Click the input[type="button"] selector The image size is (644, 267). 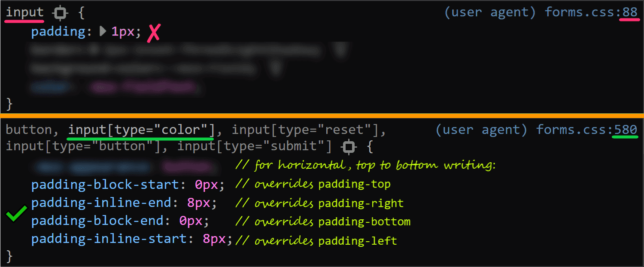[x=83, y=146]
